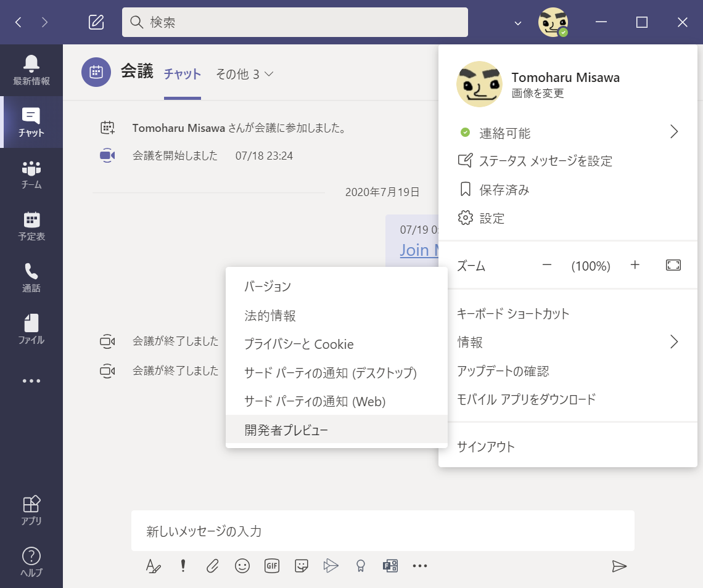Viewport: 703px width, 588px height.
Task: Expand the その他 3 tabs dropdown
Action: 244,74
